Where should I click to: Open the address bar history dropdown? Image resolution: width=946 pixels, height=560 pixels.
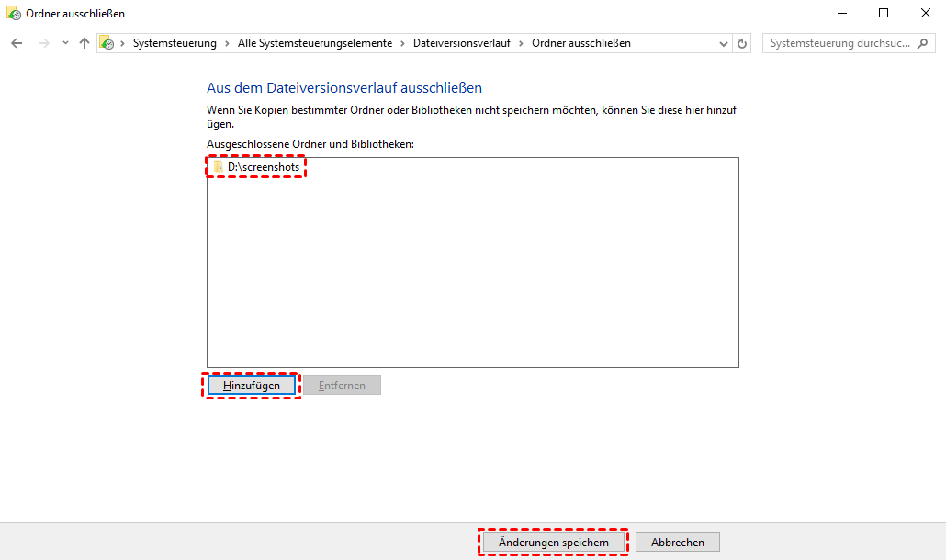point(723,43)
